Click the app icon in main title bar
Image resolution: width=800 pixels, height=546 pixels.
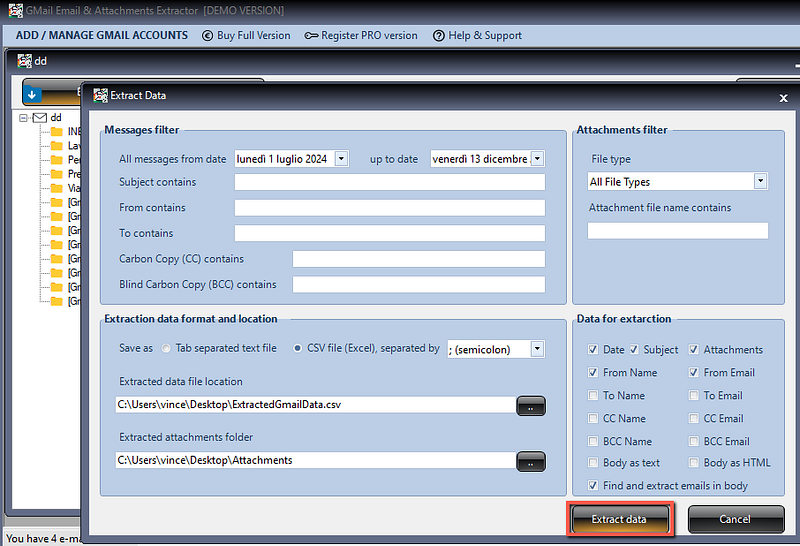coord(16,10)
